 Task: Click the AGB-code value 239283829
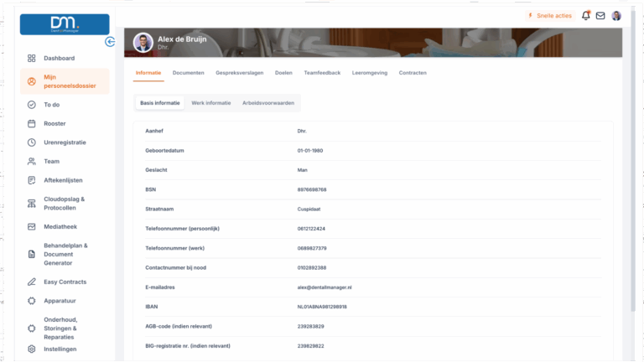[310, 326]
